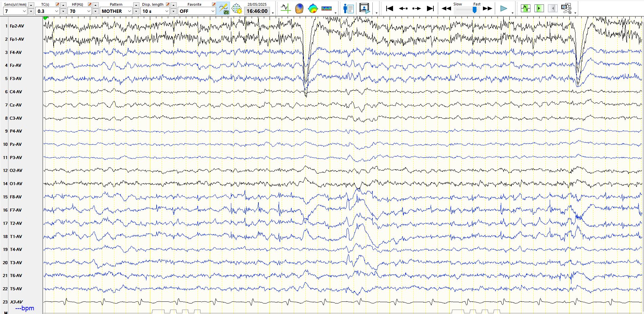This screenshot has width=644, height=314.
Task: Select the Fp2-AV channel label
Action: click(17, 26)
